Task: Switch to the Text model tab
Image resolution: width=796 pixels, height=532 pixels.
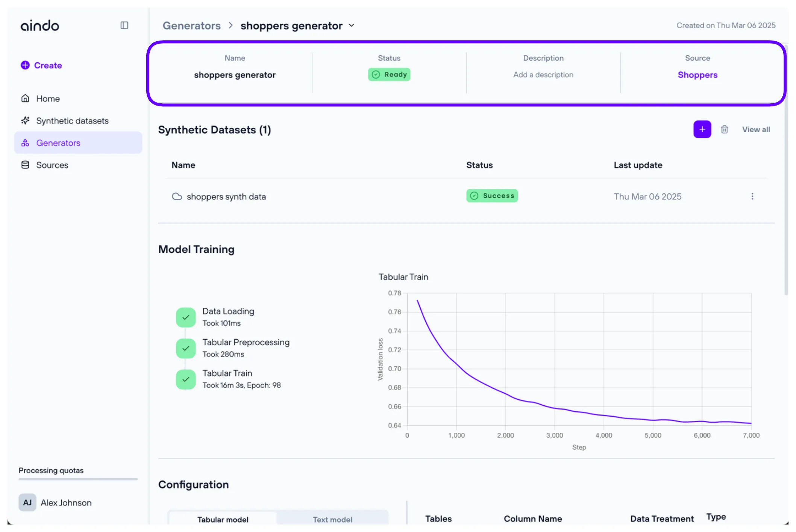Action: [332, 519]
